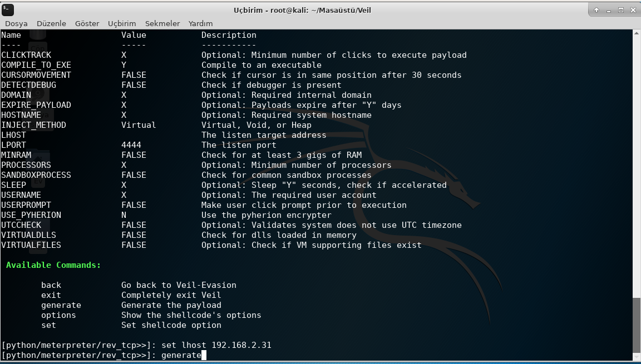Click "Show the shellcode's options" description
This screenshot has height=364, width=641.
[x=191, y=315]
